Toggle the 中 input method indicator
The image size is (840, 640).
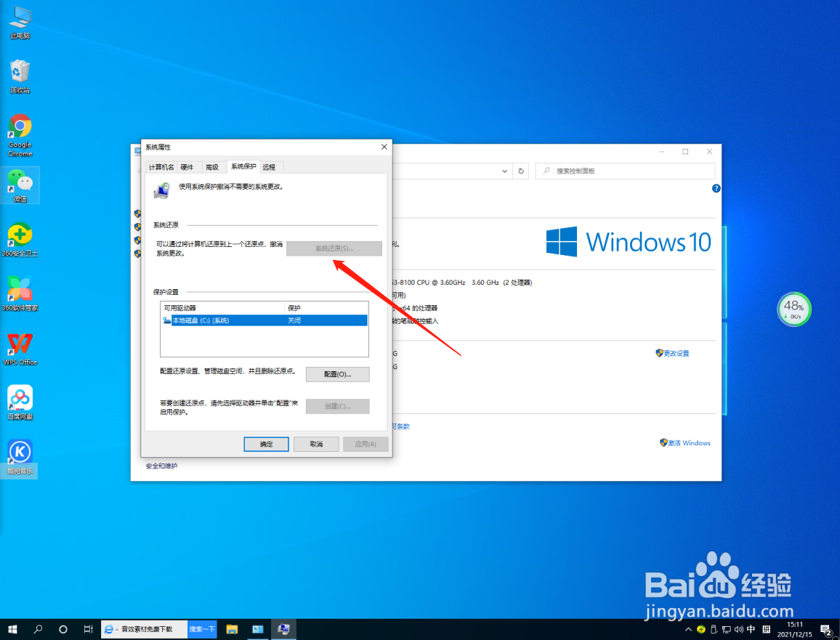tap(751, 629)
